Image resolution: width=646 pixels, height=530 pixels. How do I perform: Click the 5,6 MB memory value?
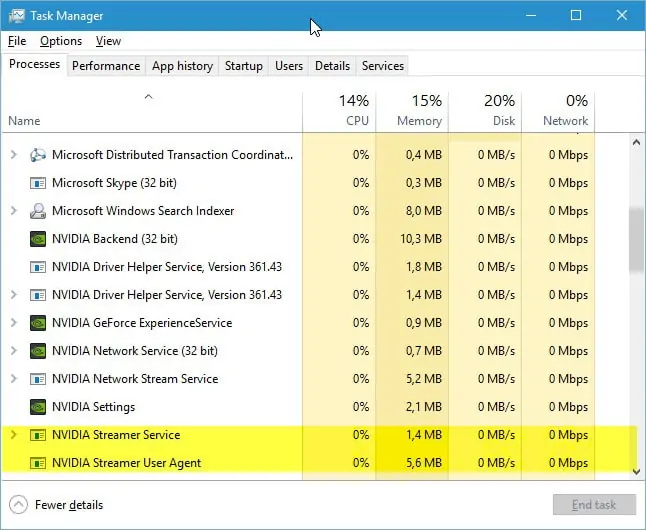pos(424,463)
